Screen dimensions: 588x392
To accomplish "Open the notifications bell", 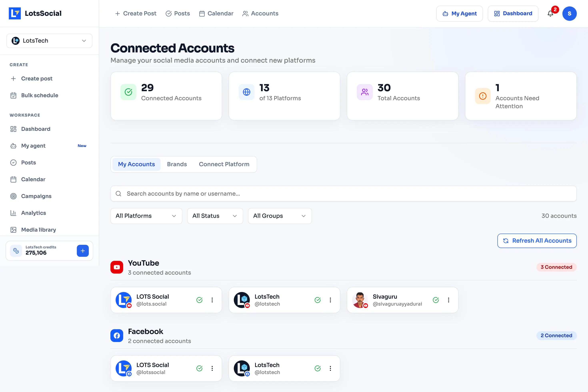I will click(550, 14).
